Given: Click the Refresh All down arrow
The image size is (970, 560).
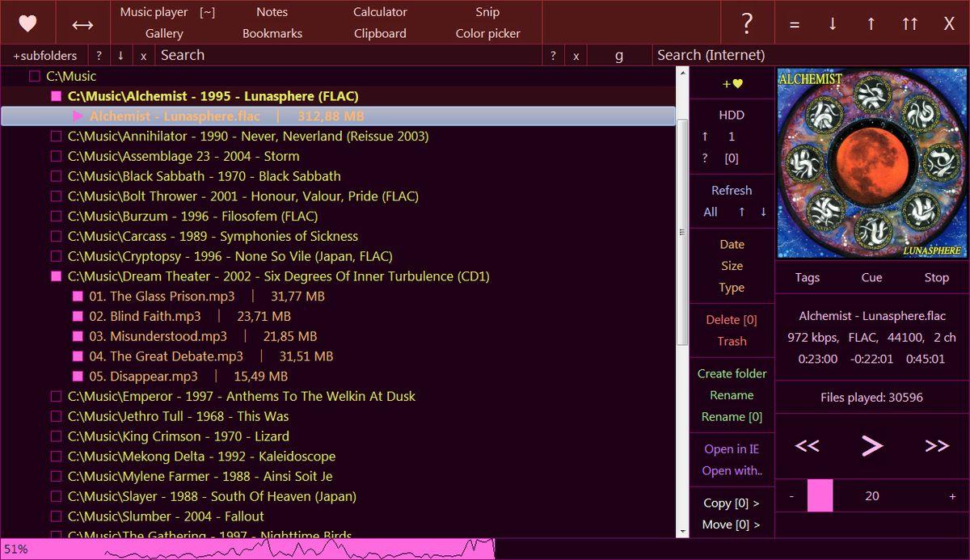Looking at the screenshot, I should click(x=763, y=212).
